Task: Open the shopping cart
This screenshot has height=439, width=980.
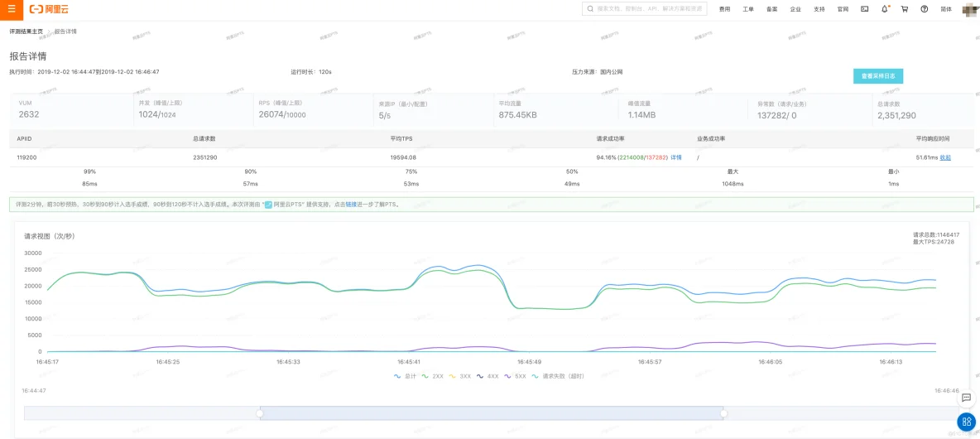Action: click(905, 9)
